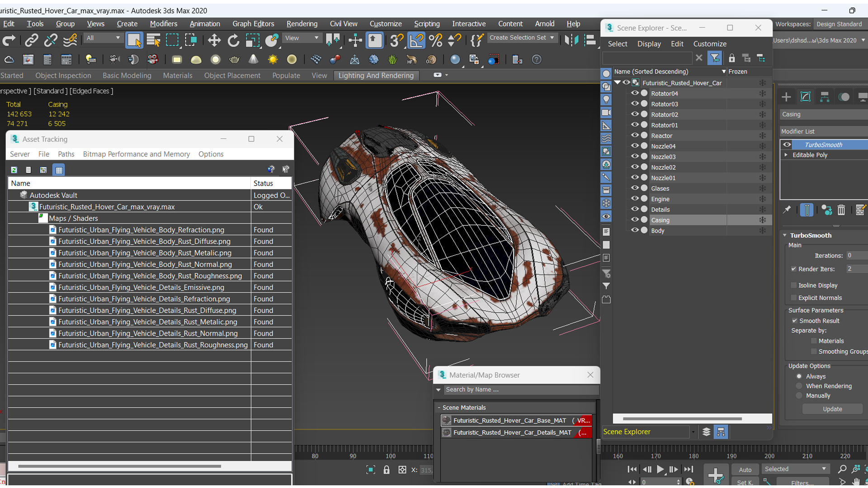Click the Sun light icon
This screenshot has height=488, width=868.
pos(273,60)
